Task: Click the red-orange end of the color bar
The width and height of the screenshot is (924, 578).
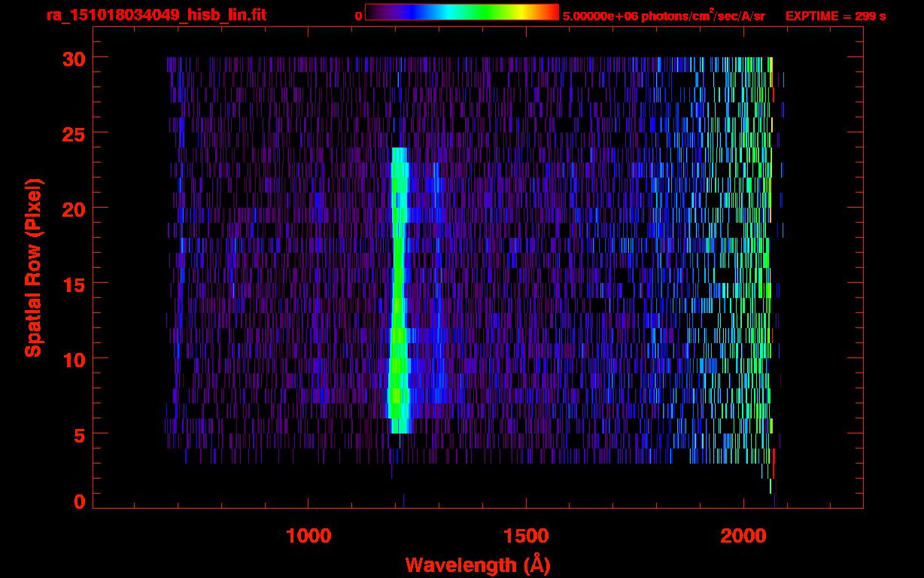Action: click(548, 13)
